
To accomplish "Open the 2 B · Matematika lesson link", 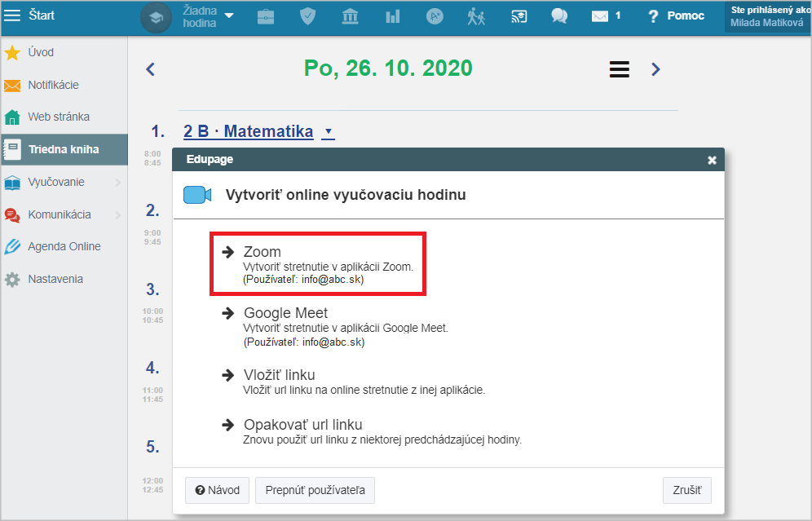I will 249,131.
